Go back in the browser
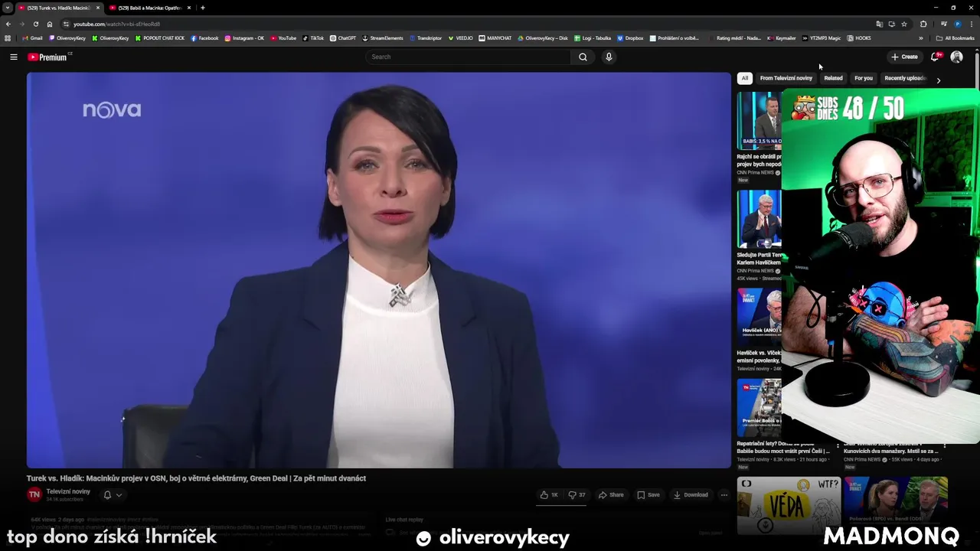The width and height of the screenshot is (980, 551). (x=8, y=24)
